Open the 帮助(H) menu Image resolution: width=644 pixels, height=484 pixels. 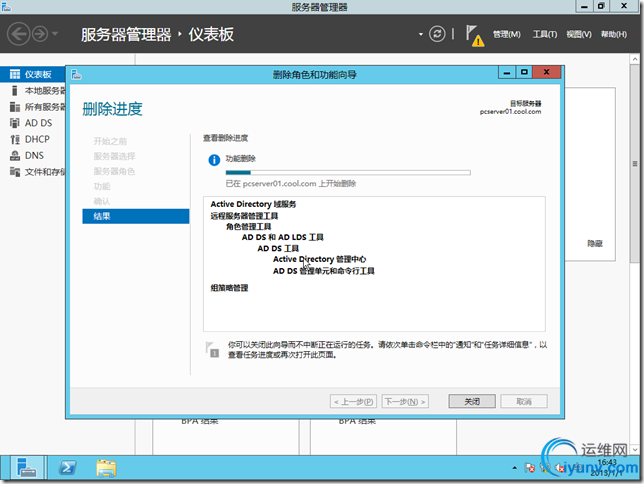(614, 35)
